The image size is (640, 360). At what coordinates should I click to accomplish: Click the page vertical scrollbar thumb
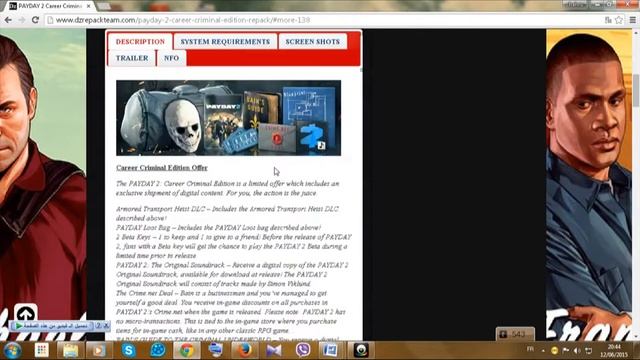(636, 90)
